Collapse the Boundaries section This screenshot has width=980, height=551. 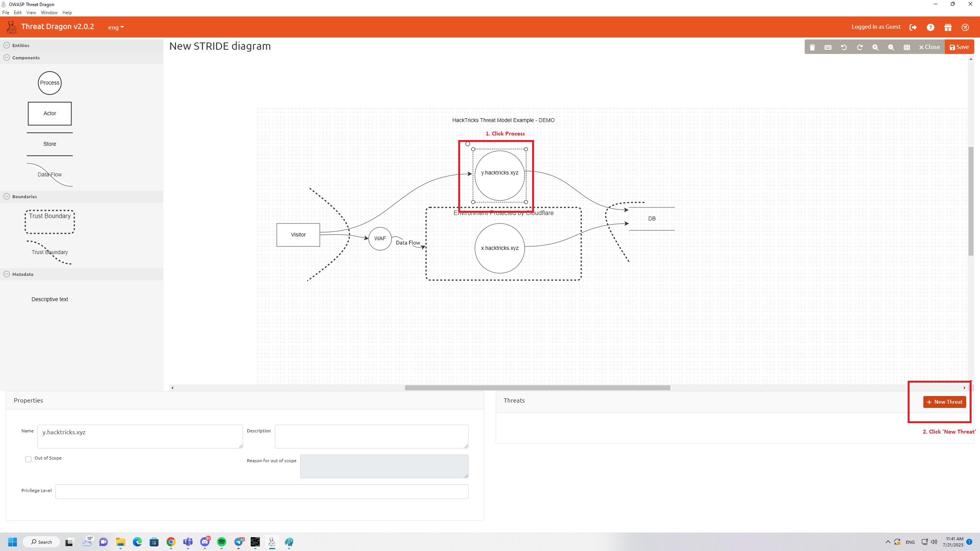7,196
